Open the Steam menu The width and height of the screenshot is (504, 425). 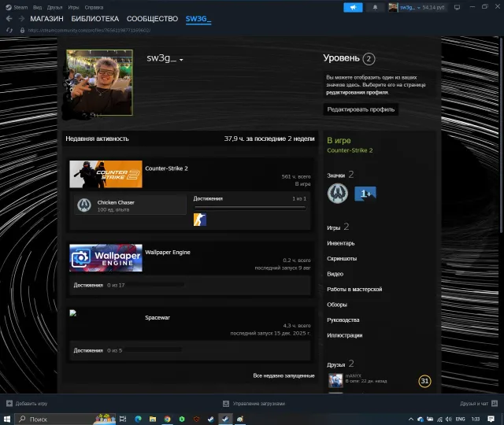[x=20, y=7]
